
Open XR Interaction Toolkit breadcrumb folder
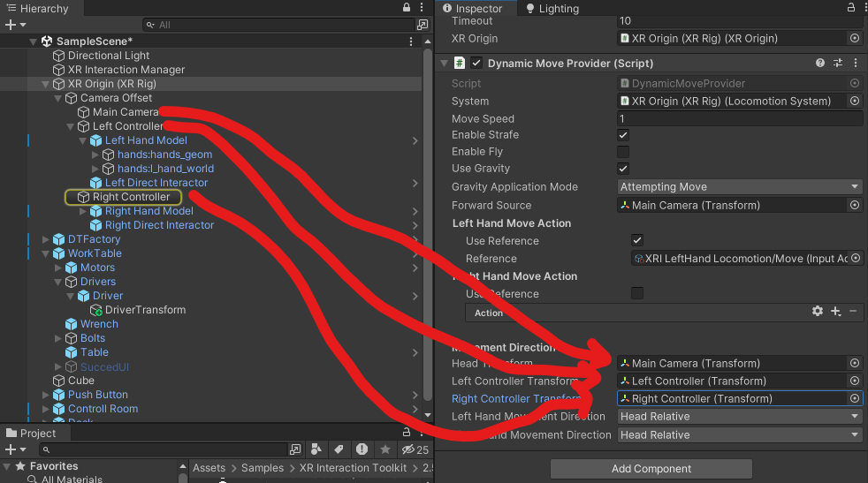(x=354, y=468)
